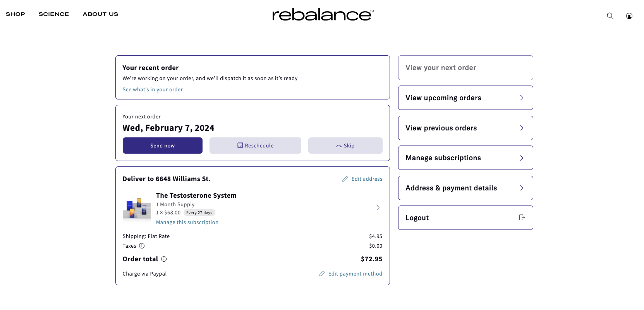This screenshot has height=310, width=644.
Task: Click the Shipping: Flat Rate label
Action: point(146,236)
